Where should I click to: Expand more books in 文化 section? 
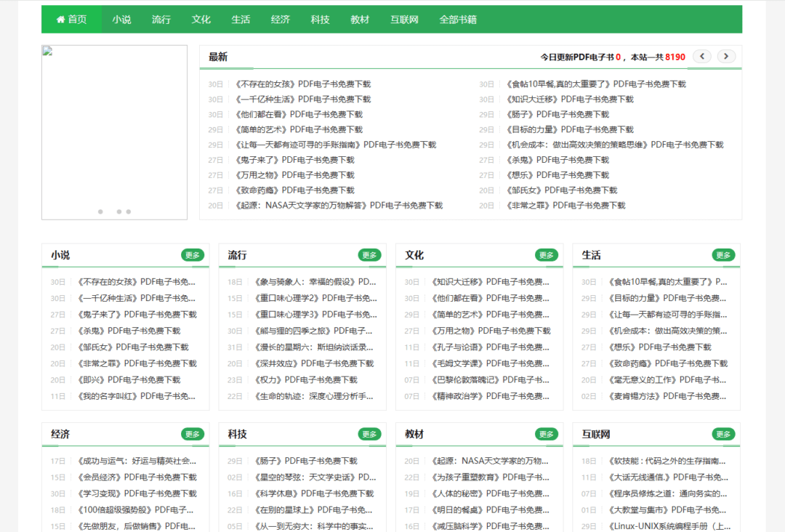coord(547,255)
